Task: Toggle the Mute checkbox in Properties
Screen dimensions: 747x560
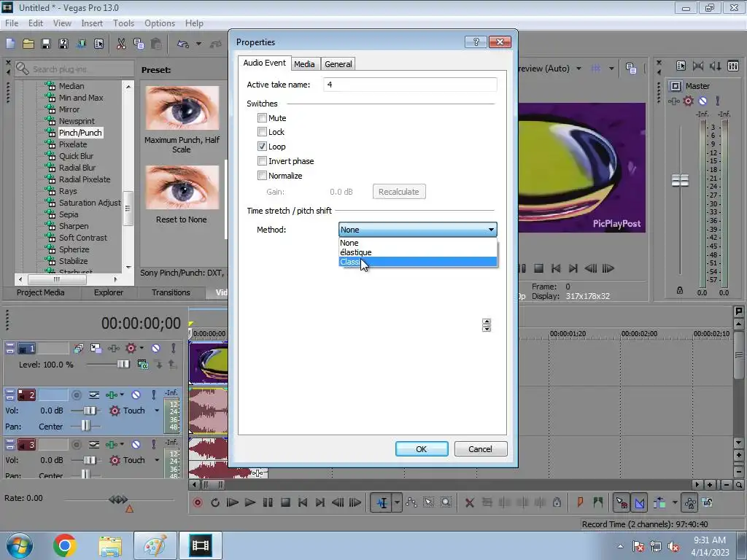Action: [x=262, y=117]
